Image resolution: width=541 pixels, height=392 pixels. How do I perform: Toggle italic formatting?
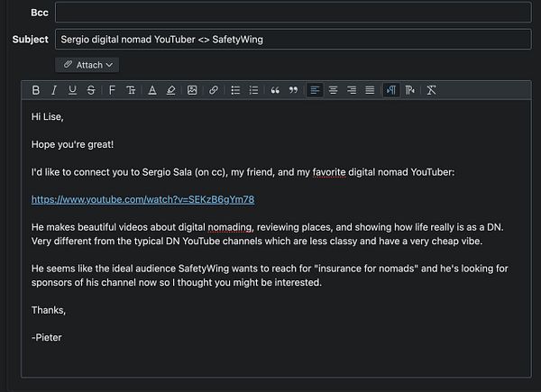(54, 90)
